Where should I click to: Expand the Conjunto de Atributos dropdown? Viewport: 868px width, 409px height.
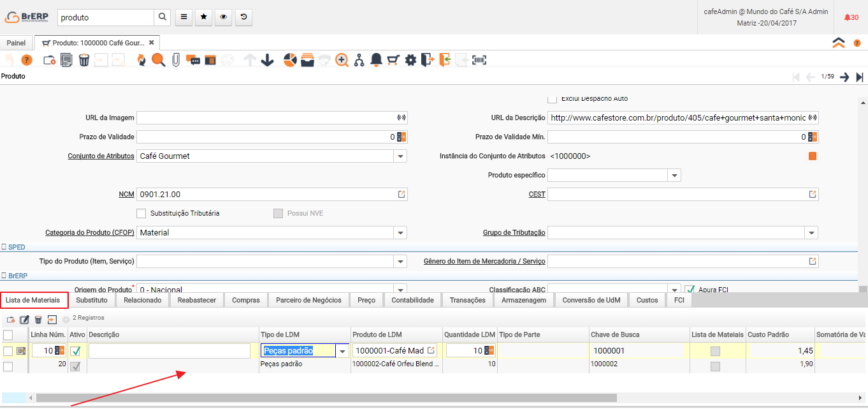pyautogui.click(x=400, y=156)
